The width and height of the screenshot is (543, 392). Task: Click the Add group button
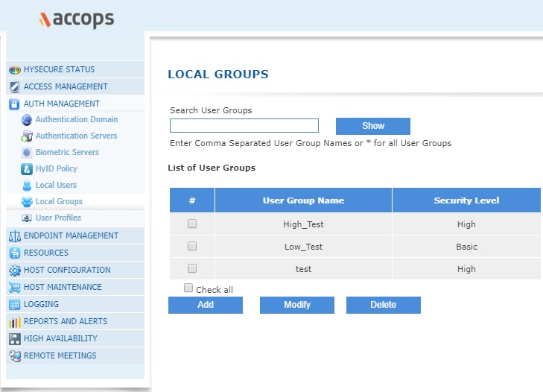coord(206,305)
